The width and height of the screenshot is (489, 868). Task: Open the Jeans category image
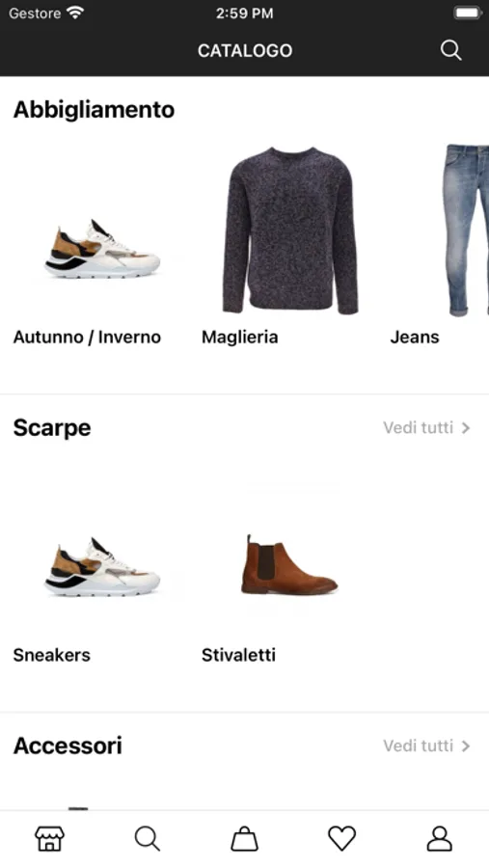(x=466, y=231)
